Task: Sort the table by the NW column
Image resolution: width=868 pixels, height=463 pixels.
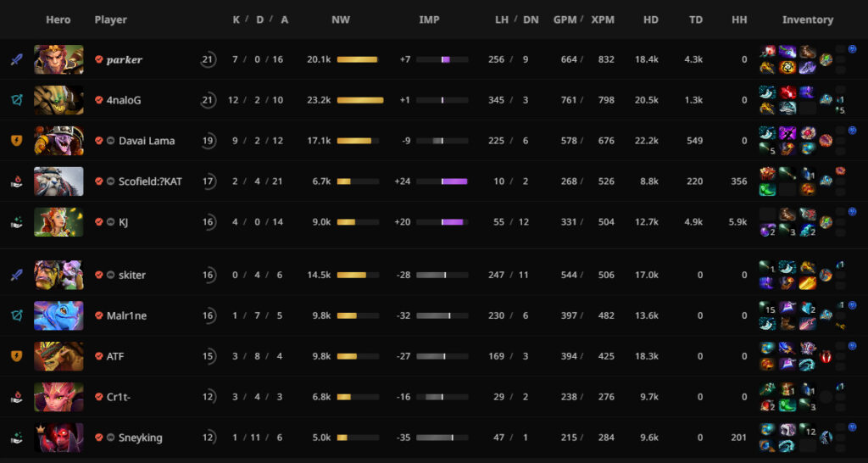Action: coord(340,20)
